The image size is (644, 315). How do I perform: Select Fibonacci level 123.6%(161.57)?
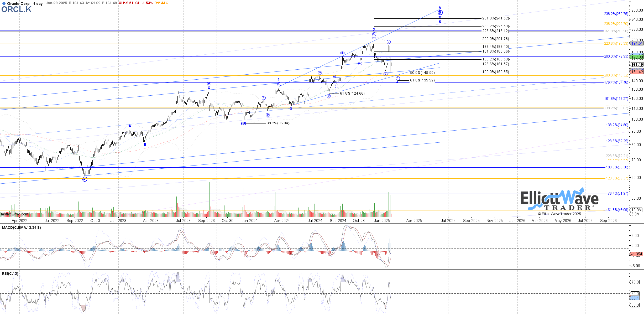[496, 64]
